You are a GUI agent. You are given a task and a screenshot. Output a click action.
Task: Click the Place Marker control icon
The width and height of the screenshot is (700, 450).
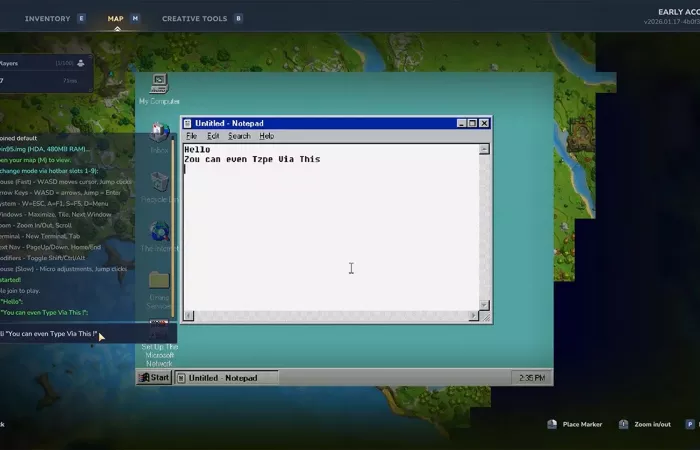pos(552,424)
